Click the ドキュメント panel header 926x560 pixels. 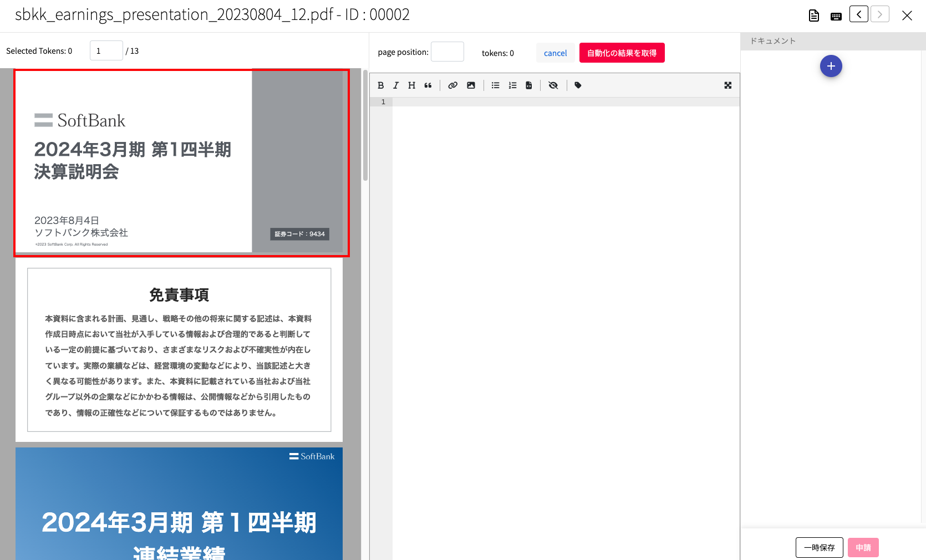[833, 41]
